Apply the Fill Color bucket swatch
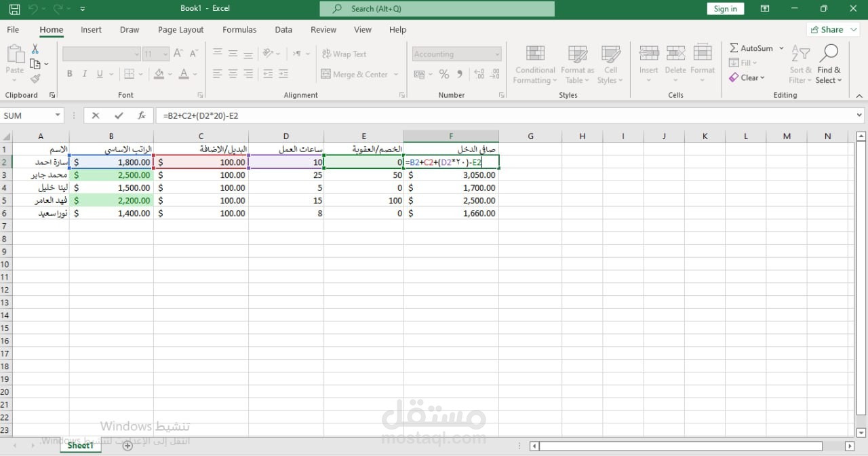This screenshot has height=456, width=868. (159, 74)
